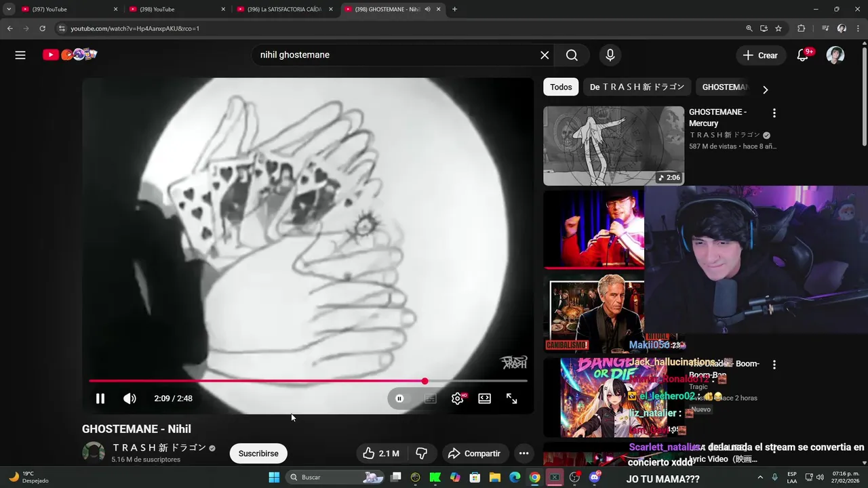
Task: Open more actions three-dot menu below video
Action: (524, 453)
